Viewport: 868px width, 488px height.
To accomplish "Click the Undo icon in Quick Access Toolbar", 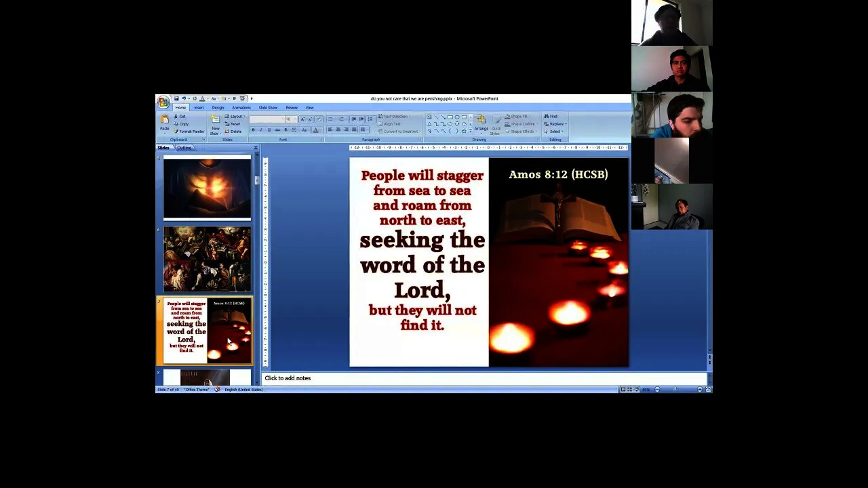I will point(184,98).
